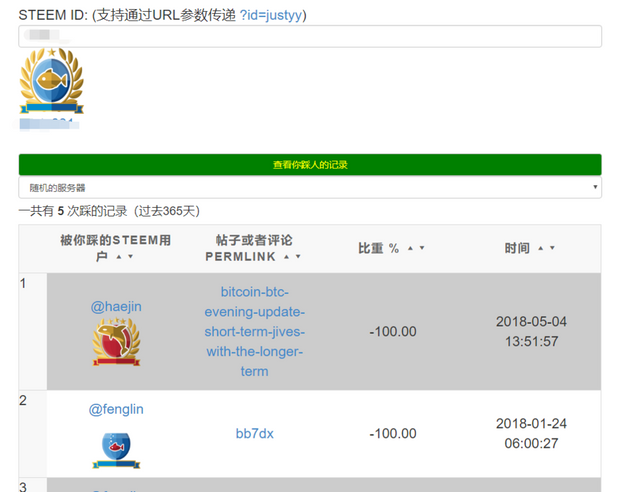640x492 pixels.
Task: Click the STEEM ID label text
Action: tap(53, 15)
